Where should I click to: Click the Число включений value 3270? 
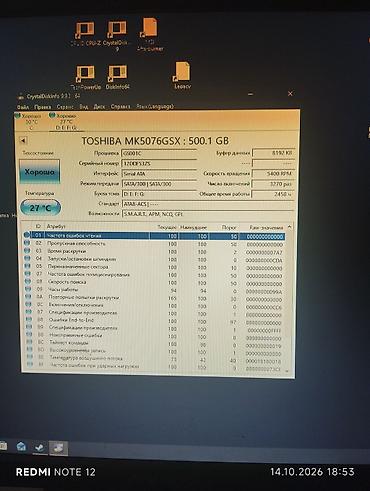coord(273,184)
